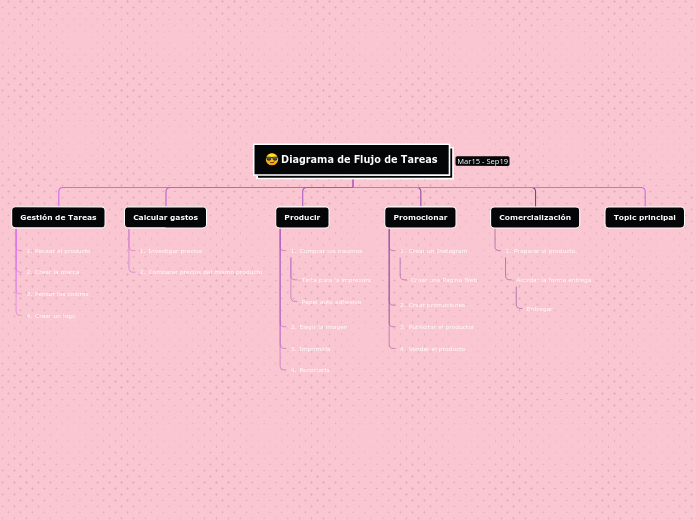
Task: Click subtopic '2. Elegir la imagen'
Action: click(319, 327)
